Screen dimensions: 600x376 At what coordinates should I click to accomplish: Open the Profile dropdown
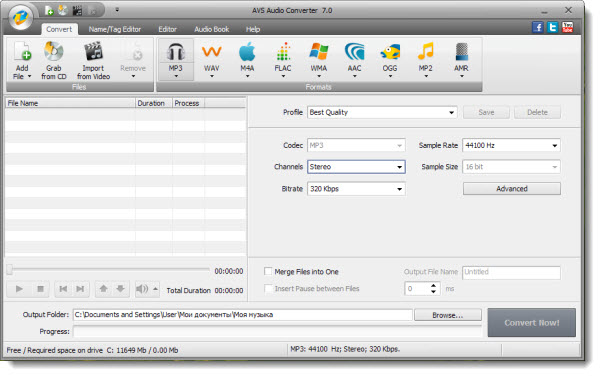tap(452, 112)
